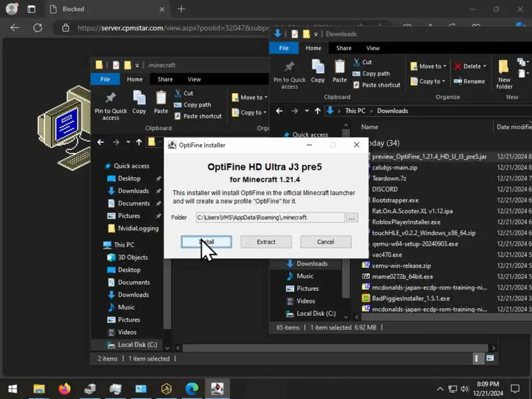
Task: Click Pin to Quick access in the .minecraft window
Action: (111, 106)
